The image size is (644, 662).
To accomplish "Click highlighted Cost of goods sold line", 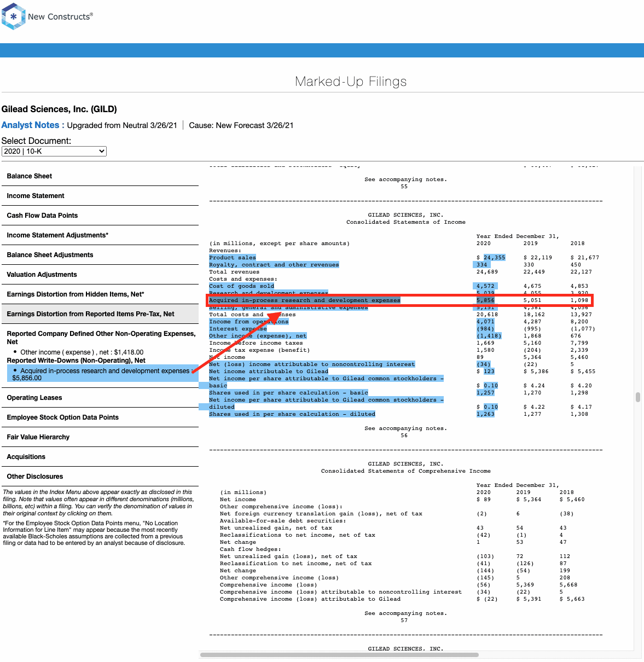I will [242, 286].
